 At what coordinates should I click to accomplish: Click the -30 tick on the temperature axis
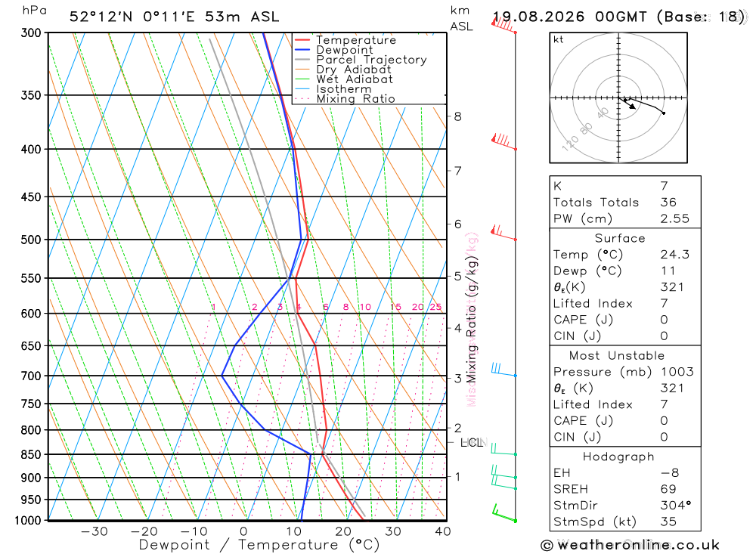click(94, 532)
